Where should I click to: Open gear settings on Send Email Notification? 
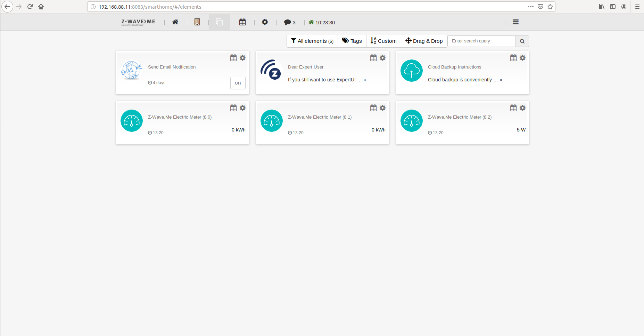click(242, 58)
